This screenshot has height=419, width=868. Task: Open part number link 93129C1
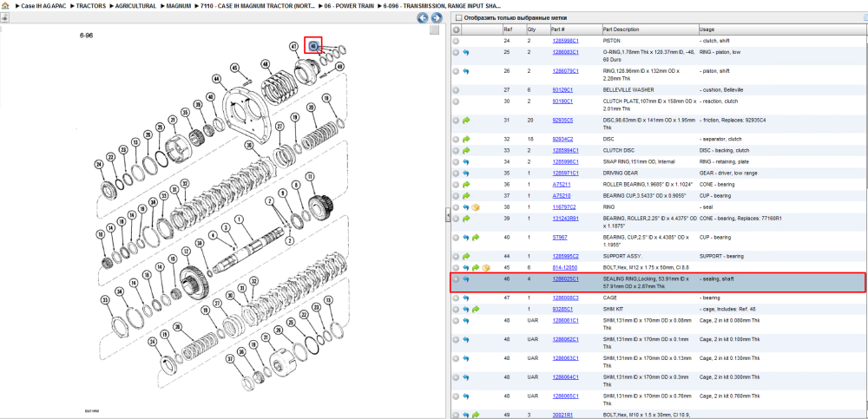click(562, 90)
